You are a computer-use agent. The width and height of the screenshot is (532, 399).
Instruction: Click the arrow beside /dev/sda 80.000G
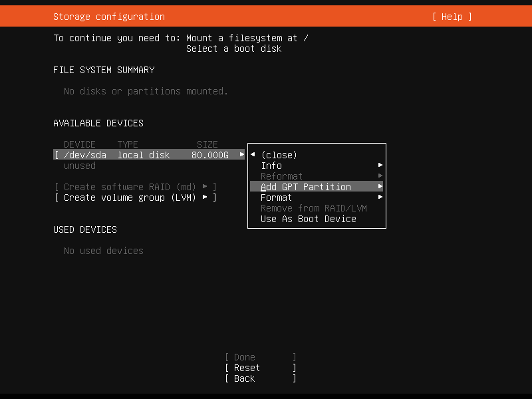pos(242,154)
